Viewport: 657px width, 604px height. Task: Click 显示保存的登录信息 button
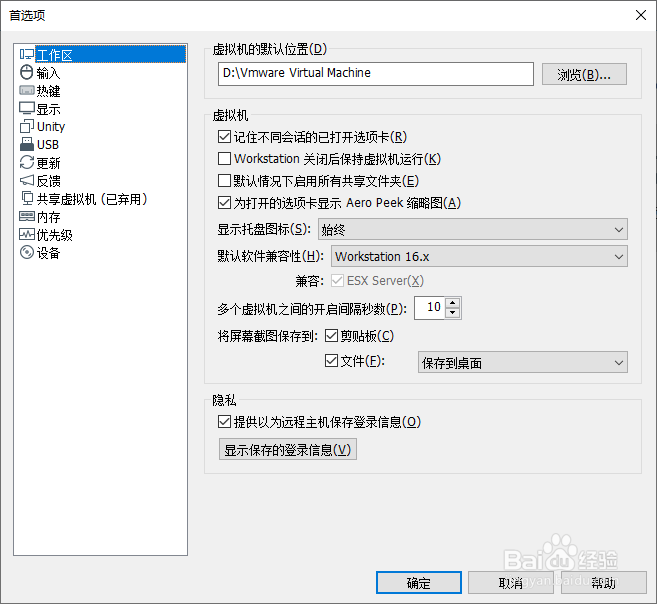point(288,449)
